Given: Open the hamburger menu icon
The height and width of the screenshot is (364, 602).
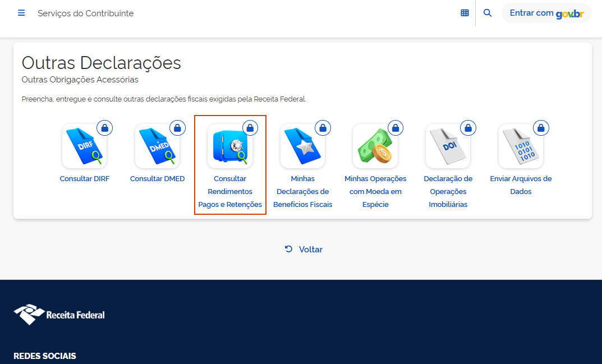Looking at the screenshot, I should [x=21, y=13].
